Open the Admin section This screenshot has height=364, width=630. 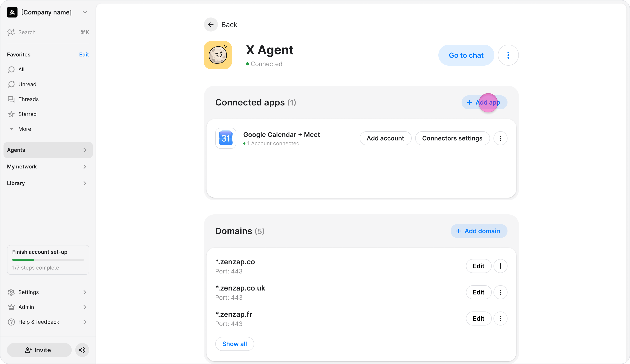click(48, 307)
